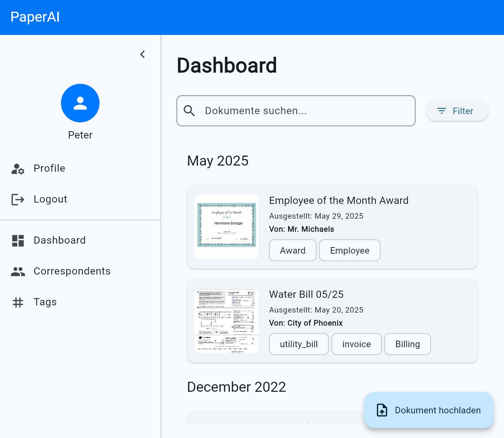Click Peter's blue user avatar icon
This screenshot has height=438, width=504.
pyautogui.click(x=80, y=103)
